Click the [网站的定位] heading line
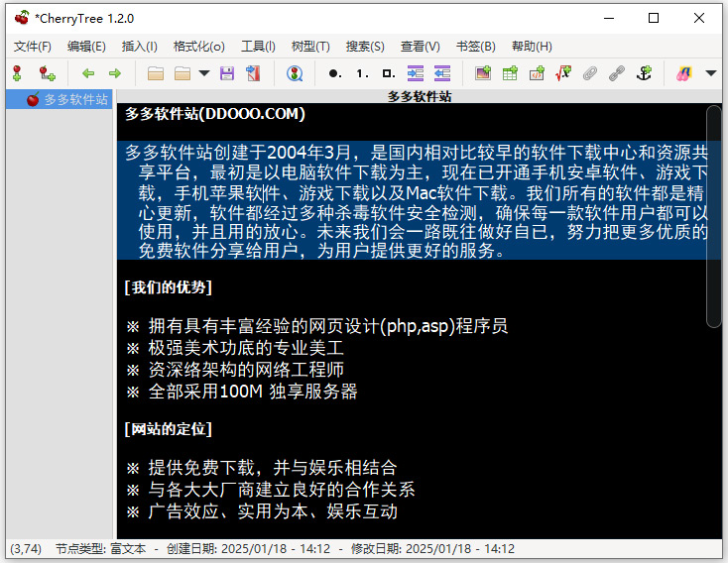Image resolution: width=728 pixels, height=563 pixels. (168, 429)
